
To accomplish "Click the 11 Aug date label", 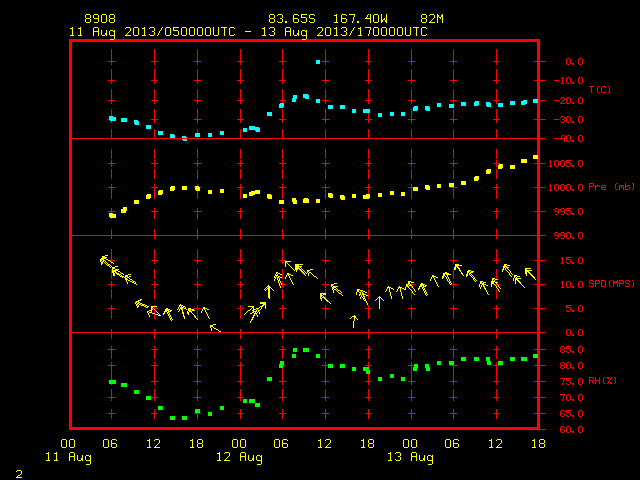I will [68, 457].
